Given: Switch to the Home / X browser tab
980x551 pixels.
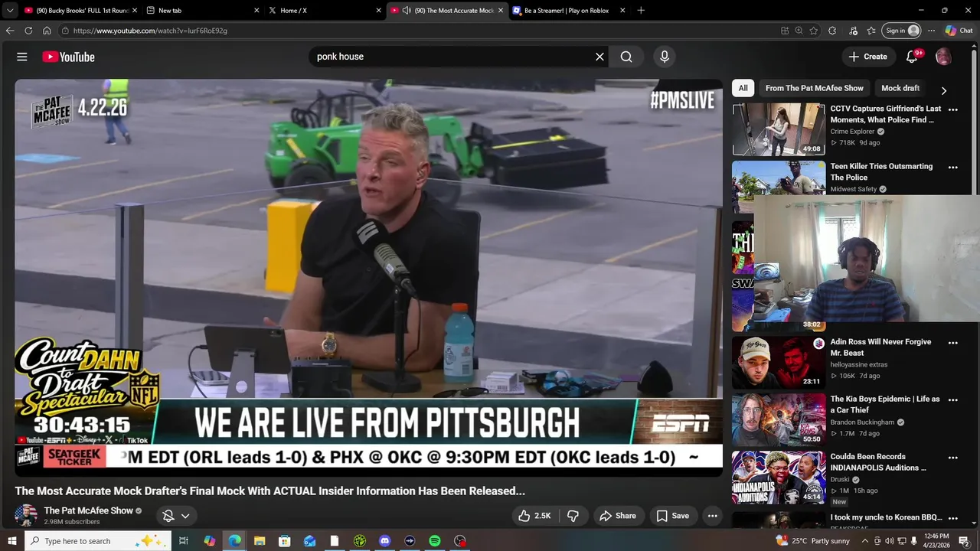Looking at the screenshot, I should click(324, 11).
